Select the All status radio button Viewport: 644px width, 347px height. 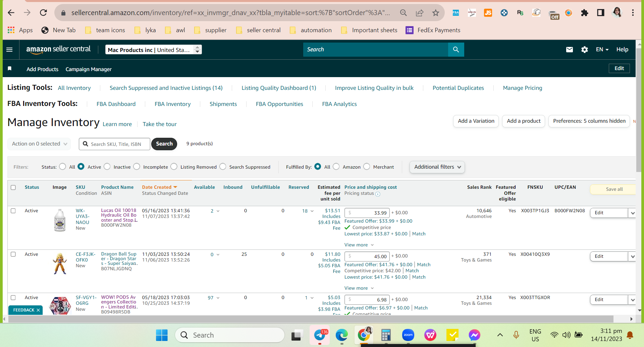point(62,167)
